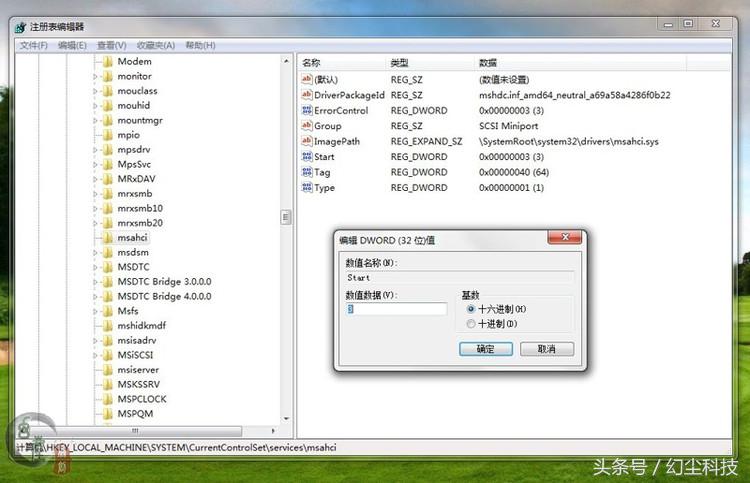
Task: Click the Modem folder icon
Action: 108,61
